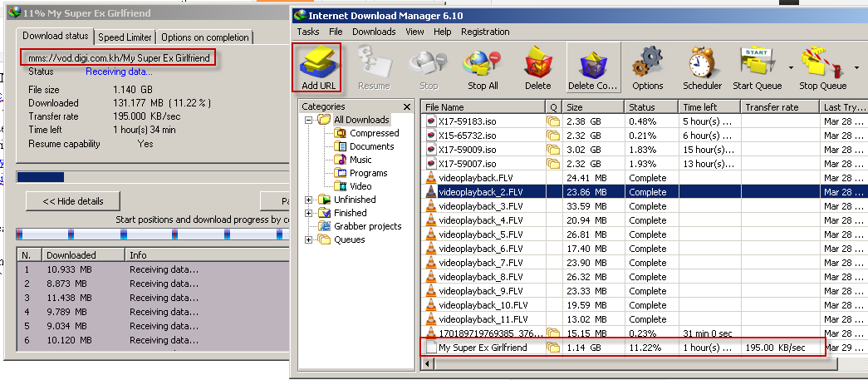Select videoplayback_2.FLV highlighted row
This screenshot has height=380, width=868.
click(x=645, y=192)
